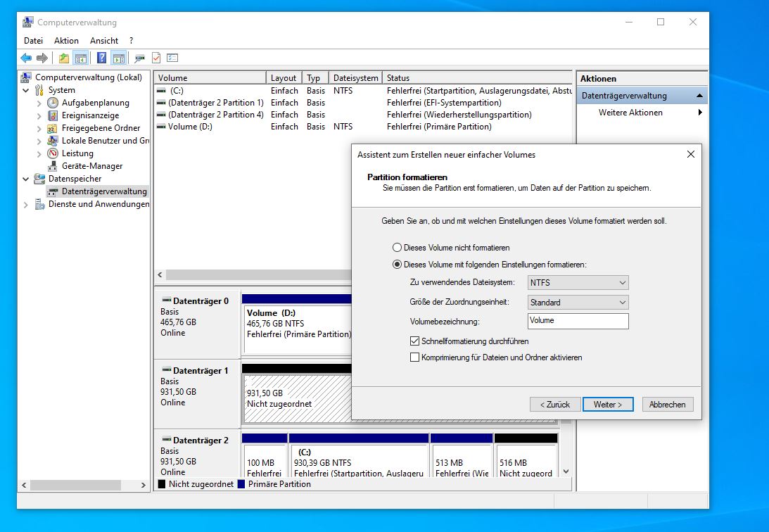Viewport: 769px width, 532px height.
Task: Click Abbrechen in the wizard
Action: 668,405
